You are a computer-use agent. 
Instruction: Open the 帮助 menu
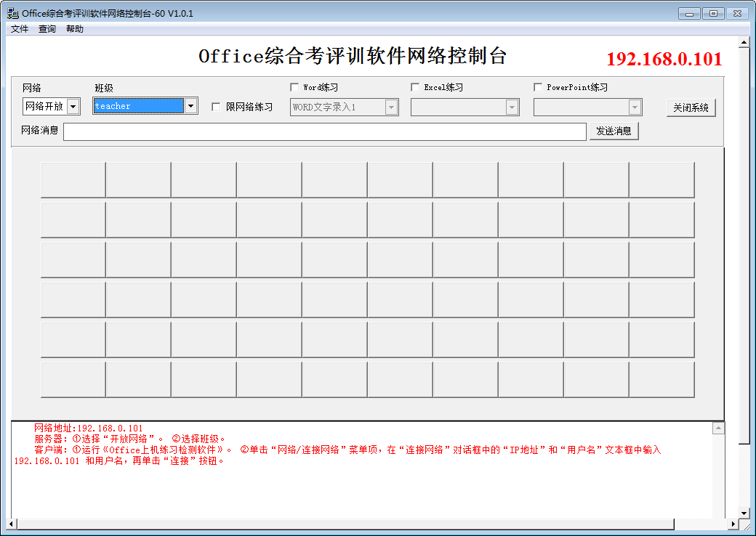[x=75, y=29]
